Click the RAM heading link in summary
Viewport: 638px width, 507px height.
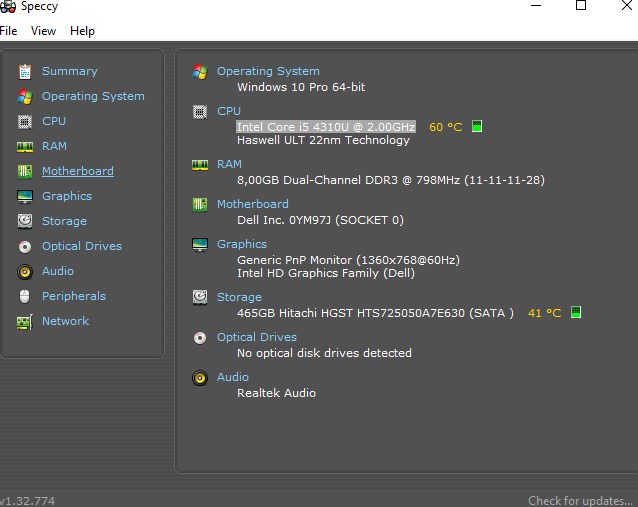point(229,164)
